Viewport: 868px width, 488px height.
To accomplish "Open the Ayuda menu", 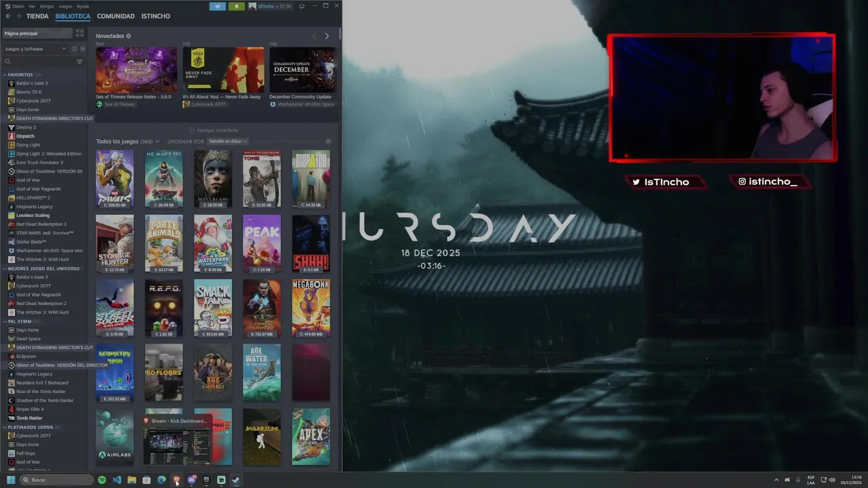I will (83, 6).
